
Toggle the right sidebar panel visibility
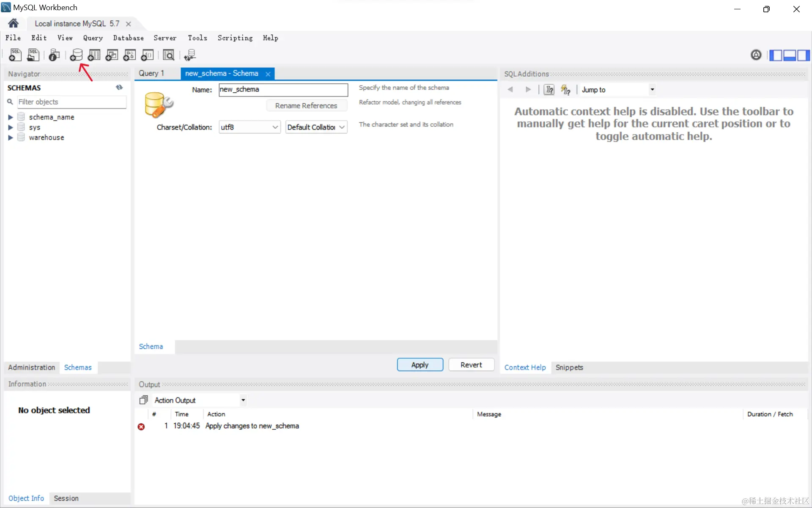(803, 55)
